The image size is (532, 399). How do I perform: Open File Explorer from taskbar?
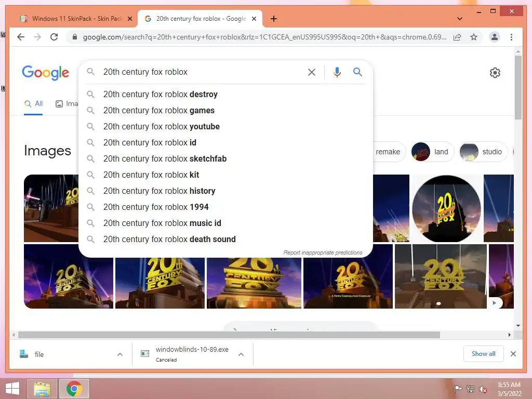[42, 389]
